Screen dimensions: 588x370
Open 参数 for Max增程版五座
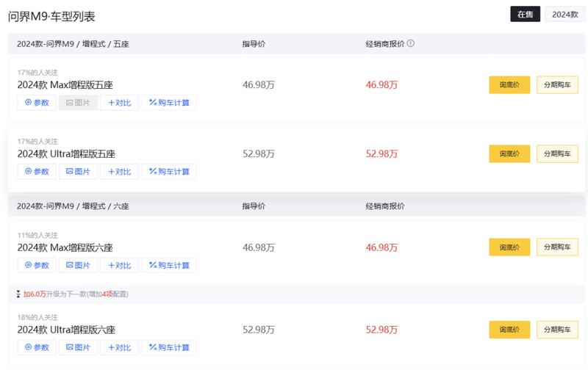click(37, 103)
